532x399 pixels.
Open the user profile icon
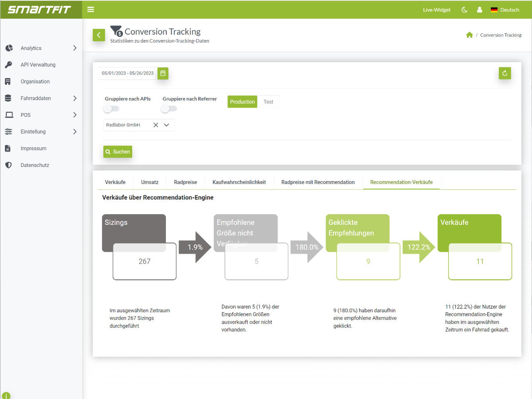click(479, 10)
